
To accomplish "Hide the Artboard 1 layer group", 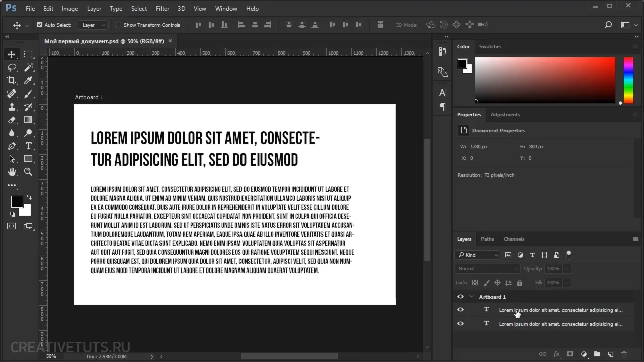I will [x=460, y=297].
